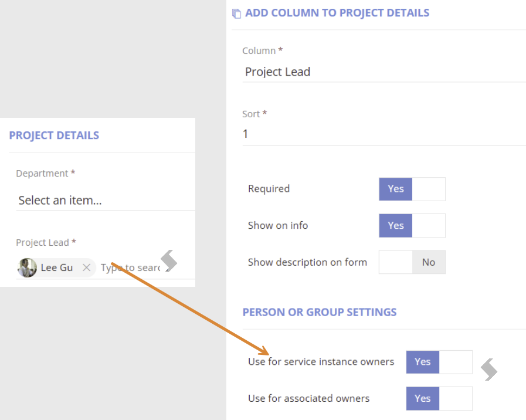Viewport: 526px width, 420px height.
Task: Open the Column selector showing Project Lead
Action: tap(384, 72)
